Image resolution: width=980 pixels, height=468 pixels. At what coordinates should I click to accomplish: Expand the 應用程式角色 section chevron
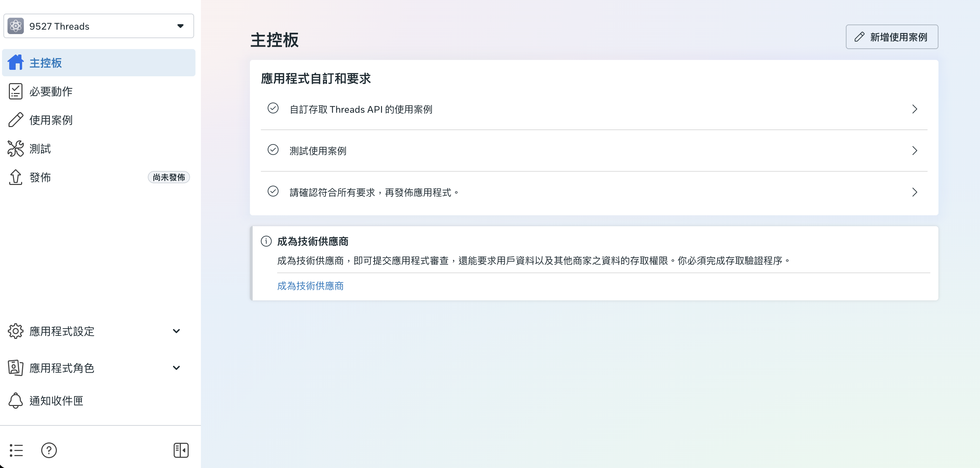pos(176,368)
